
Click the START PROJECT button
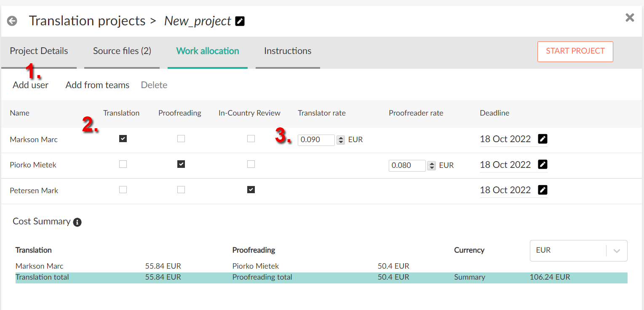click(x=575, y=51)
